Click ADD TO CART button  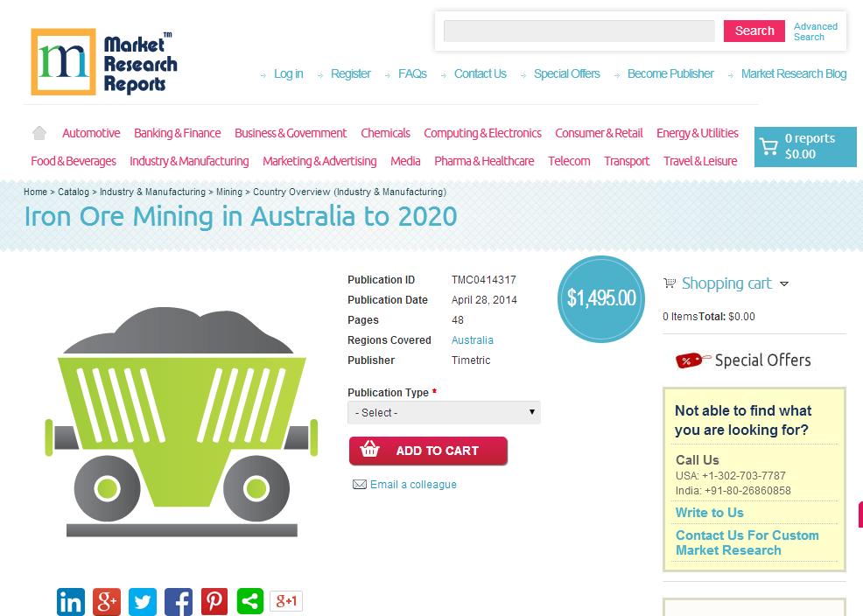(x=428, y=451)
